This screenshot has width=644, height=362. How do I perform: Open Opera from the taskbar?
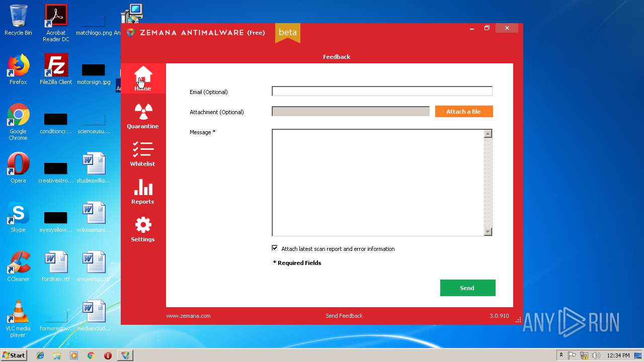click(x=108, y=355)
